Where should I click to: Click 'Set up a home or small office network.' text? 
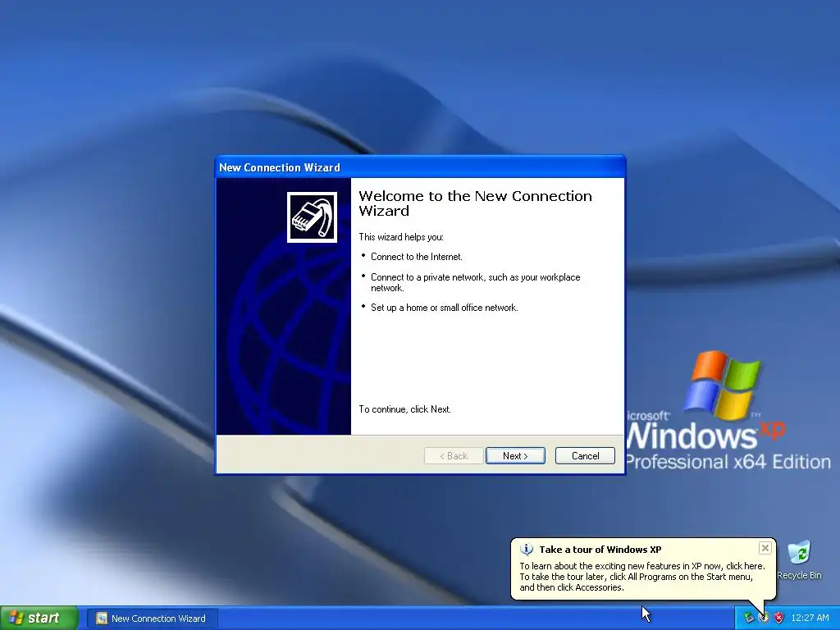pyautogui.click(x=444, y=308)
